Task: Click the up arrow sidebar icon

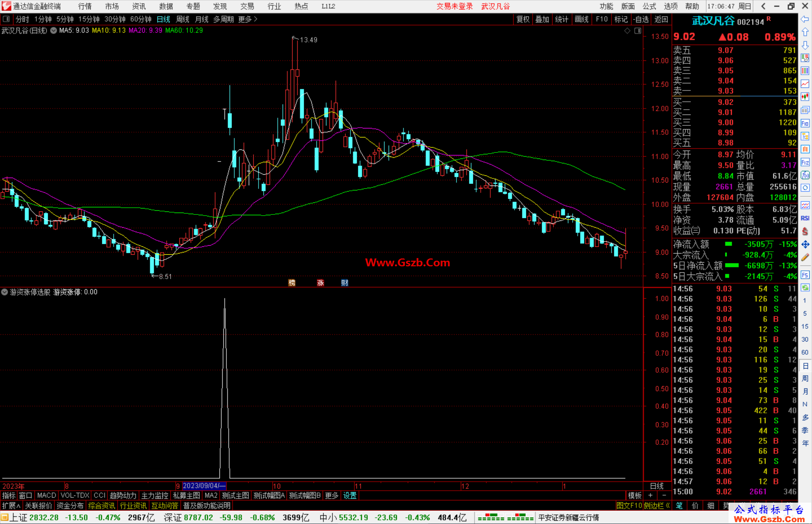Action: tap(805, 32)
